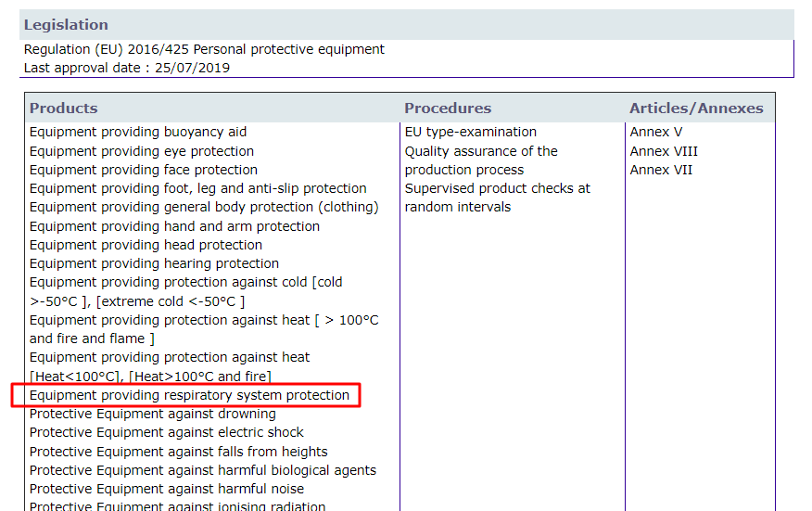This screenshot has height=511, width=812.
Task: Click Annex V in Articles/Annexes
Action: tap(656, 132)
